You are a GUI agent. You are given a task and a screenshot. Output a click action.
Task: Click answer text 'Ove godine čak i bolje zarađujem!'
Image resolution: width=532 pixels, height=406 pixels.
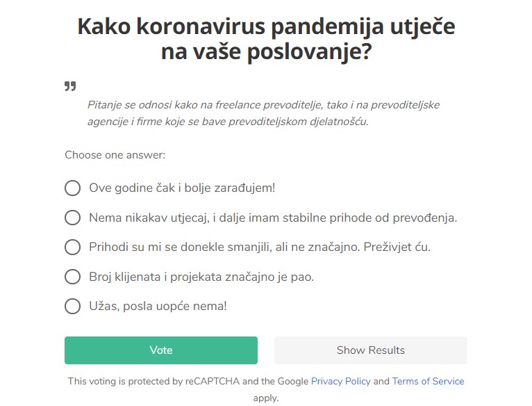[182, 188]
